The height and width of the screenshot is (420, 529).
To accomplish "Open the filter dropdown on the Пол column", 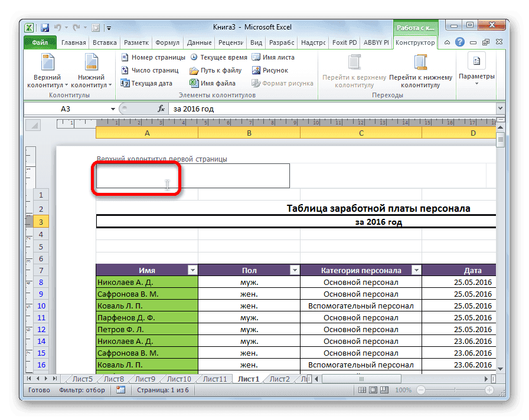I will (x=295, y=270).
